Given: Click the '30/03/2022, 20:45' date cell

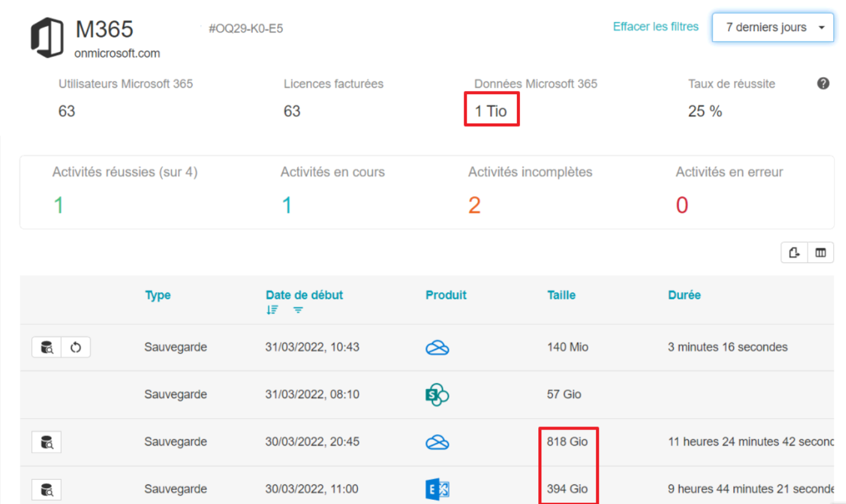Looking at the screenshot, I should (313, 442).
